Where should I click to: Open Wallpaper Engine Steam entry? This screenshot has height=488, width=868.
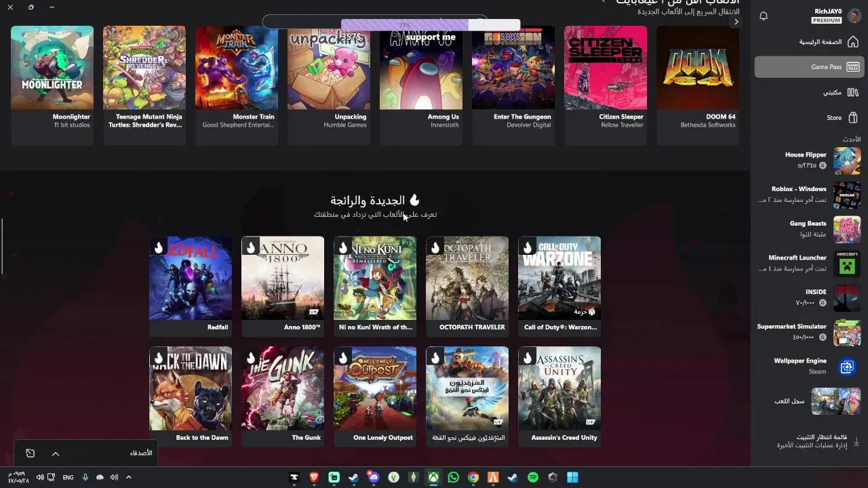809,367
